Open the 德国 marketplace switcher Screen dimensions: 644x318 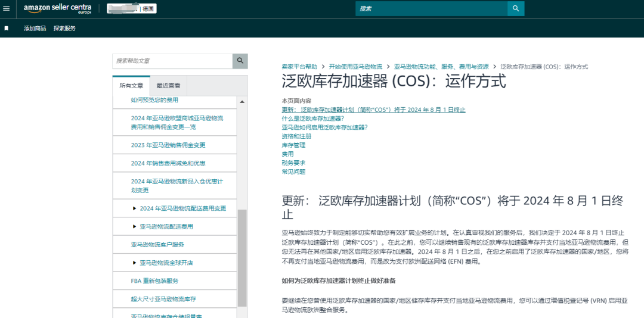131,8
